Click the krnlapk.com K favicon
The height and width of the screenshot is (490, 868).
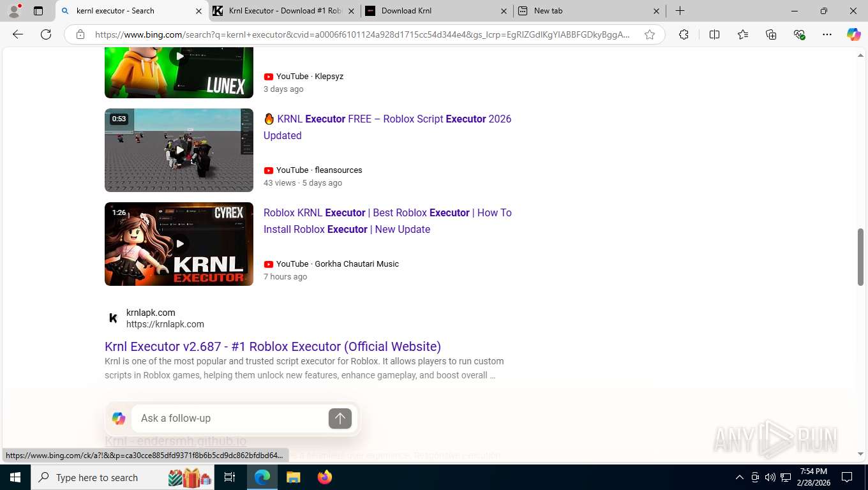(113, 318)
